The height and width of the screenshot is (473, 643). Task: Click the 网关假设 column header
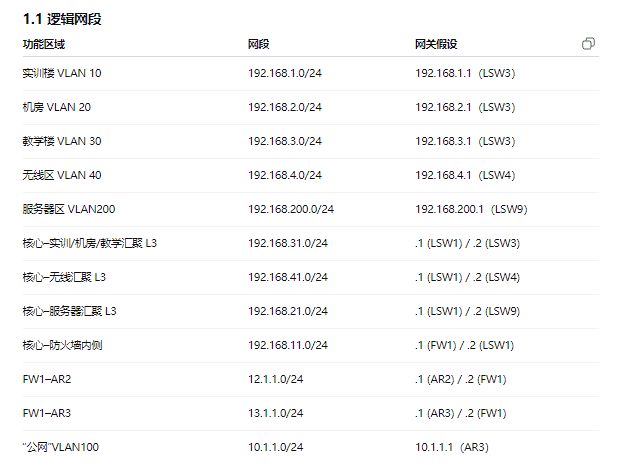click(436, 44)
